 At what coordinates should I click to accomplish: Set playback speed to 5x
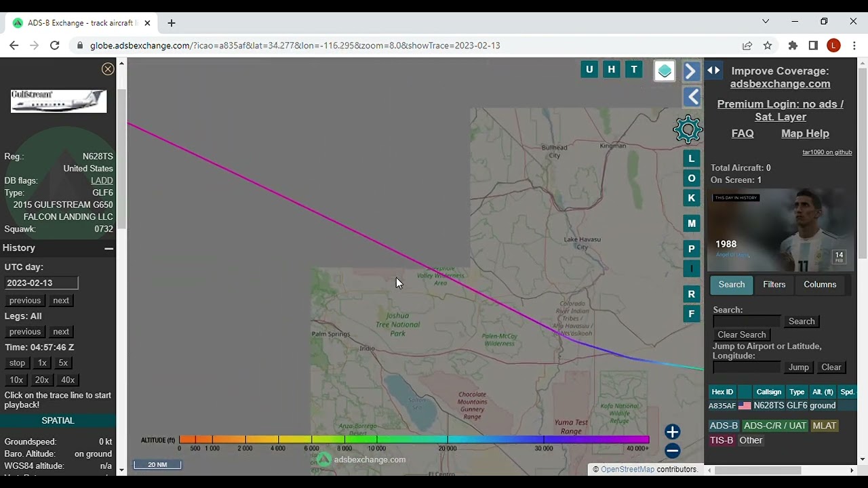63,363
